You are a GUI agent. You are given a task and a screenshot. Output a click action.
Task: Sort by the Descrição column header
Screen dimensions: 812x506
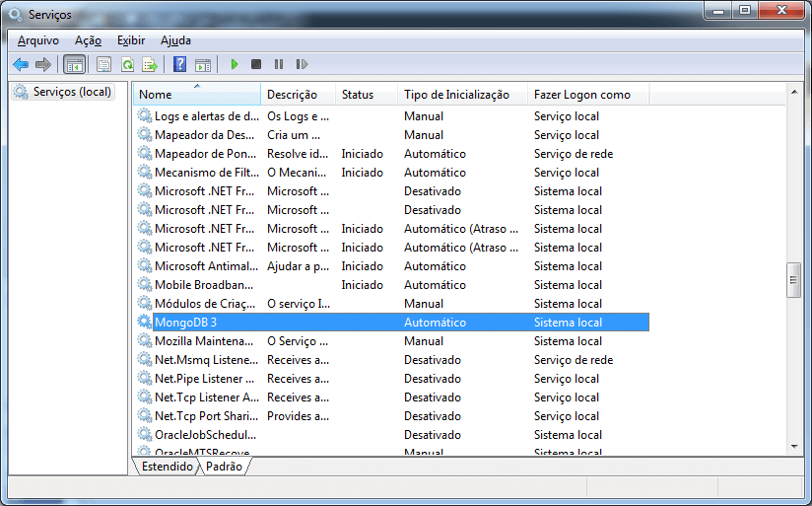[x=299, y=95]
